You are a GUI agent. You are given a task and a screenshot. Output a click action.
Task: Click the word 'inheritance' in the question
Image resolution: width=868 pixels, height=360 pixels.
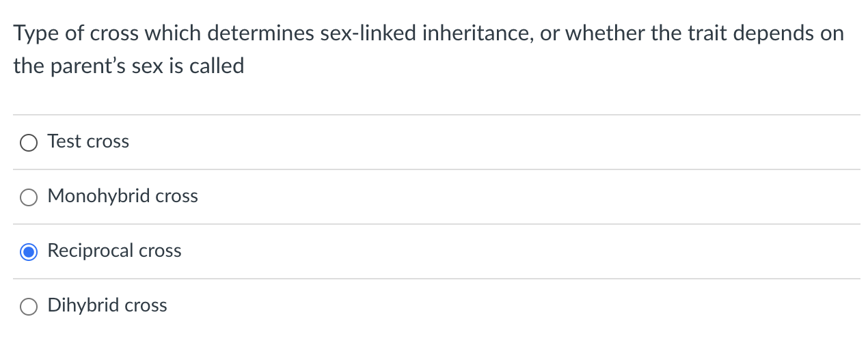pos(478,33)
